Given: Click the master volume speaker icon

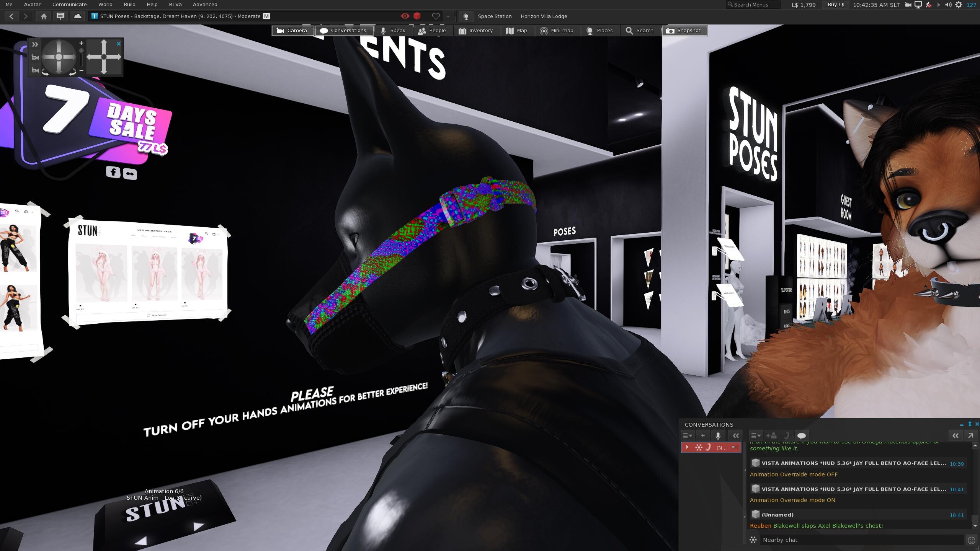Looking at the screenshot, I should pos(948,5).
